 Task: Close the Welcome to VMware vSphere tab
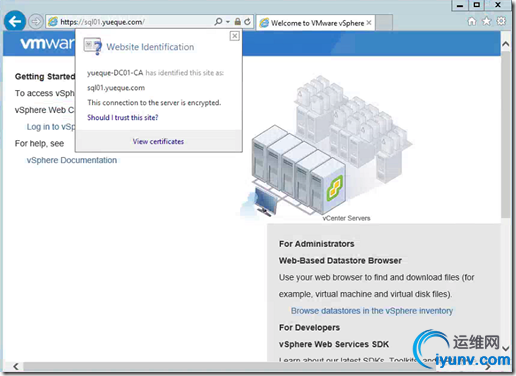click(369, 23)
